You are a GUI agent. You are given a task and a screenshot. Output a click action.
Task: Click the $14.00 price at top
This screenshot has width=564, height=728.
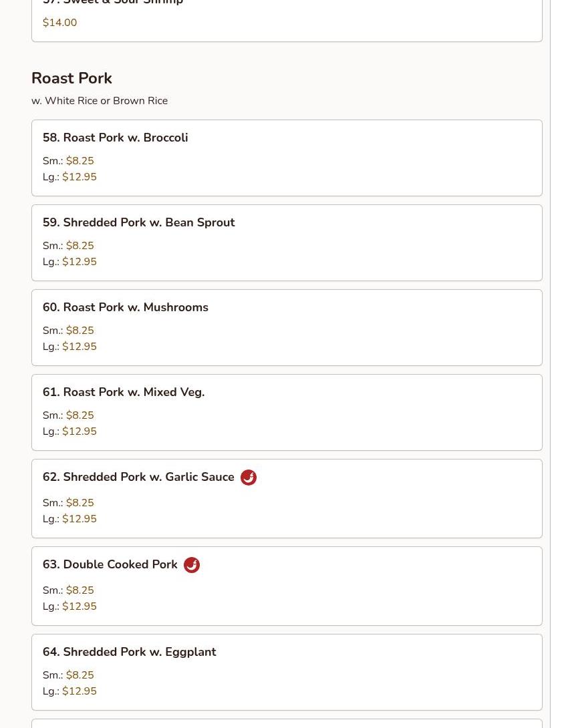59,23
